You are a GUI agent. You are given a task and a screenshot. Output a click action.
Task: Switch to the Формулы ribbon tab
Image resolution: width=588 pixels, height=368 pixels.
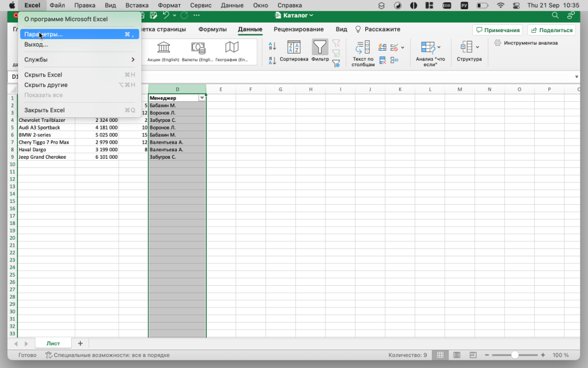coord(212,29)
